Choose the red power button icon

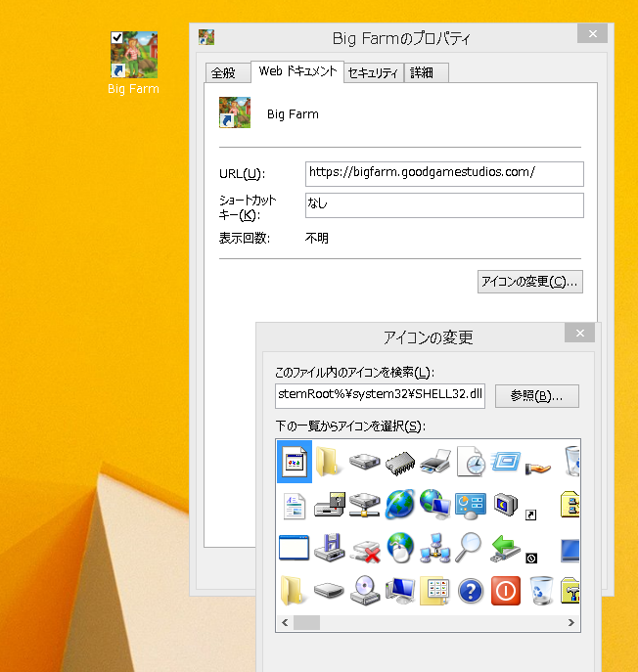506,591
